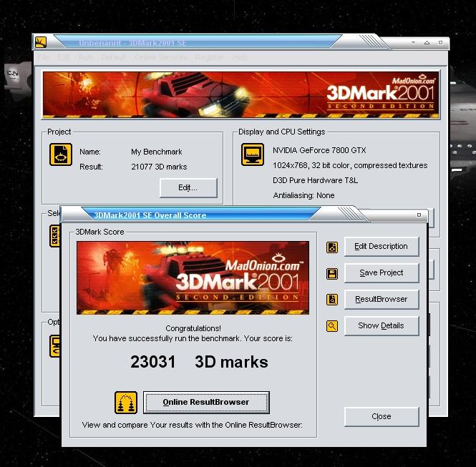Click the square button on main window title bar
This screenshot has height=467, width=476.
(x=440, y=42)
